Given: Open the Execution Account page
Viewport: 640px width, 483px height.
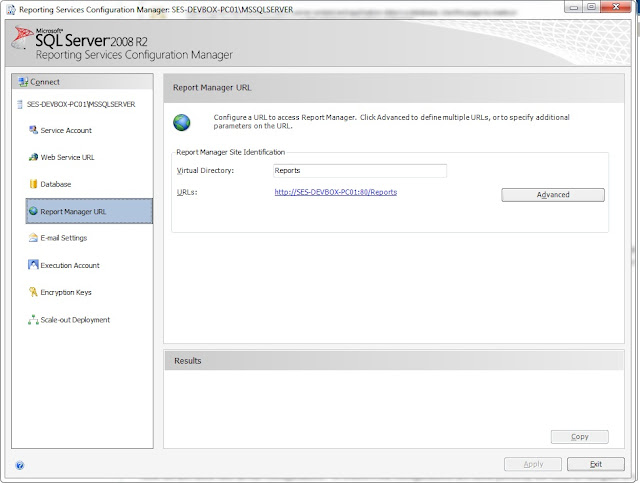Looking at the screenshot, I should coord(70,265).
